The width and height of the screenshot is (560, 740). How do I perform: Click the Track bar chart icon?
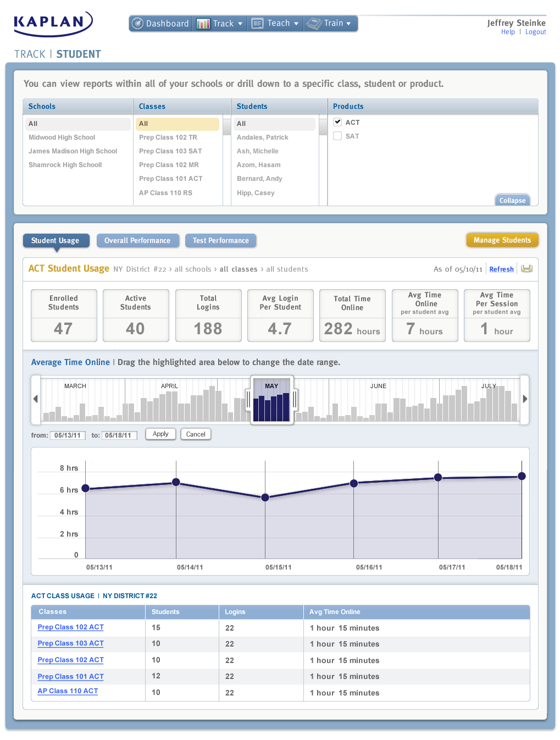tap(203, 24)
